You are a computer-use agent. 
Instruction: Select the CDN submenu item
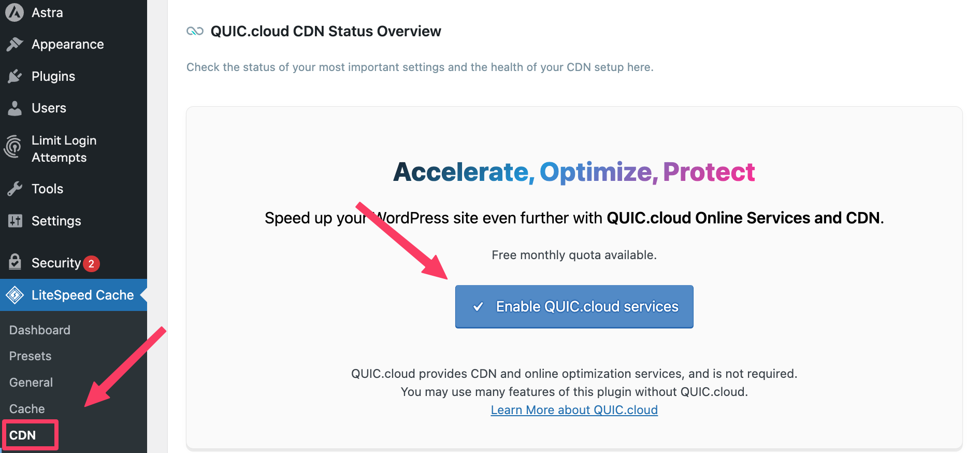(x=23, y=435)
